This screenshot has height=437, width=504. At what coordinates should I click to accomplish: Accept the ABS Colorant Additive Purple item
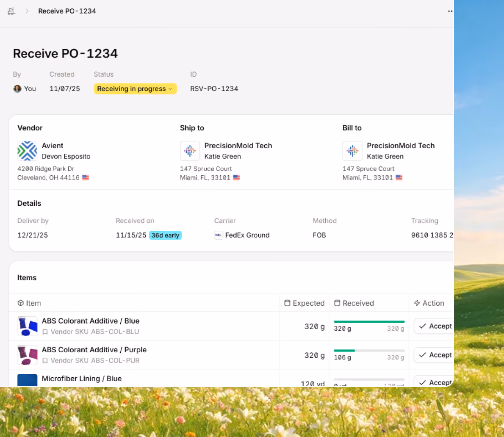434,355
